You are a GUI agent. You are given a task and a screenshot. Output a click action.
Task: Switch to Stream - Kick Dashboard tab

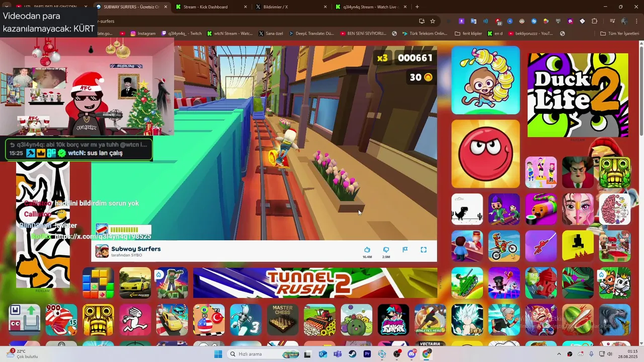211,7
